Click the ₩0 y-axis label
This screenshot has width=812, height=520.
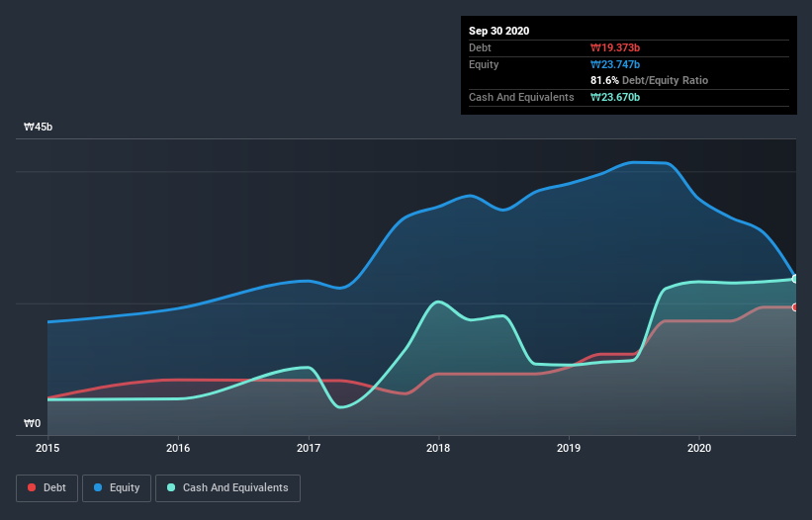click(32, 423)
